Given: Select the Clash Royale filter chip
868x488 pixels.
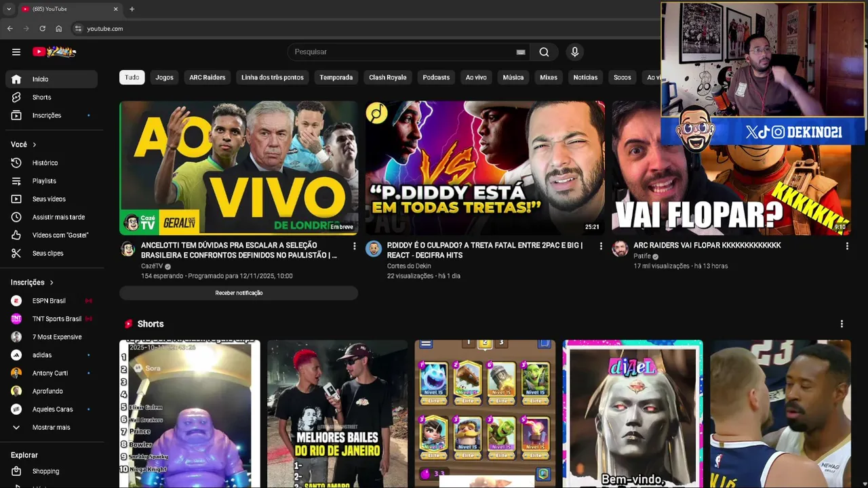Looking at the screenshot, I should click(x=388, y=77).
